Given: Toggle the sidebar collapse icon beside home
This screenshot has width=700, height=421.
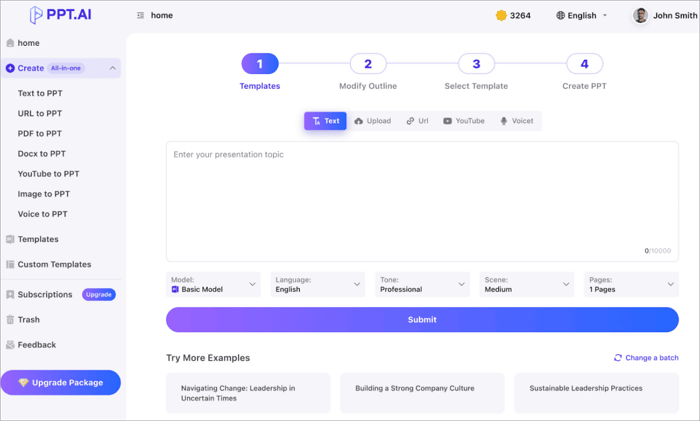Looking at the screenshot, I should (141, 15).
